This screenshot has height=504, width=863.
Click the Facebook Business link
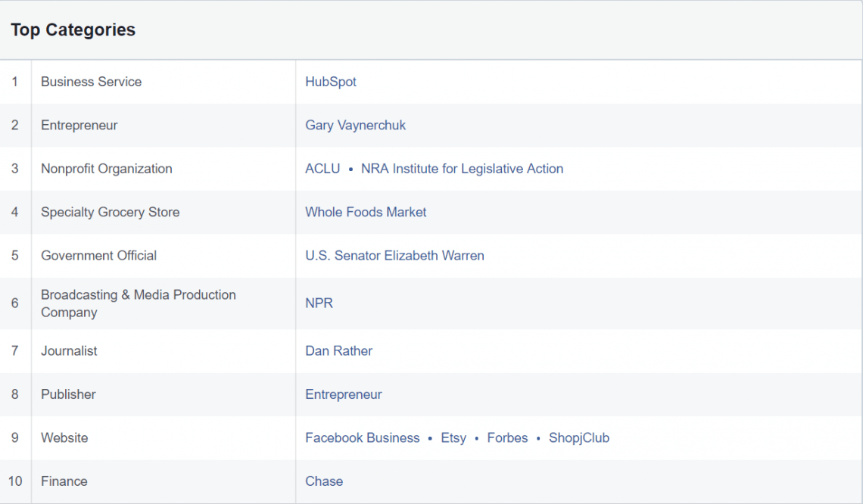point(362,437)
